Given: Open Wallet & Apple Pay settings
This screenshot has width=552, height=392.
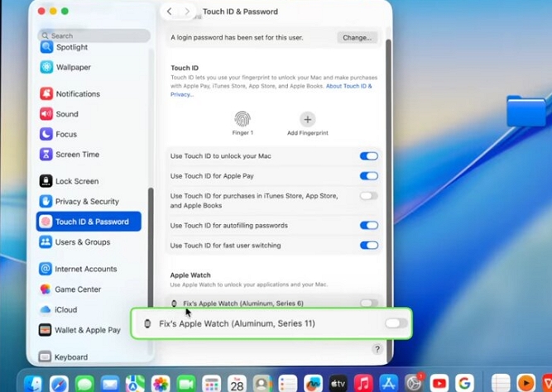Looking at the screenshot, I should point(79,330).
